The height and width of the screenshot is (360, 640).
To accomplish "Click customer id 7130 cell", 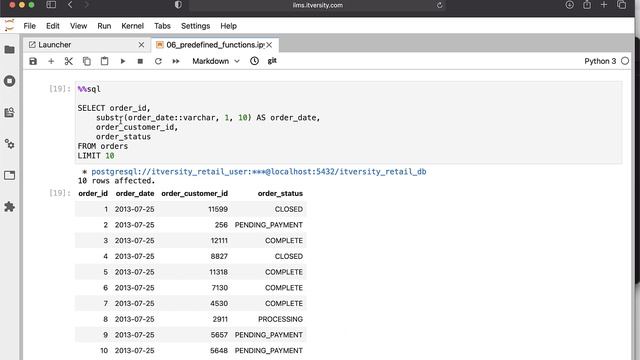I will (220, 288).
